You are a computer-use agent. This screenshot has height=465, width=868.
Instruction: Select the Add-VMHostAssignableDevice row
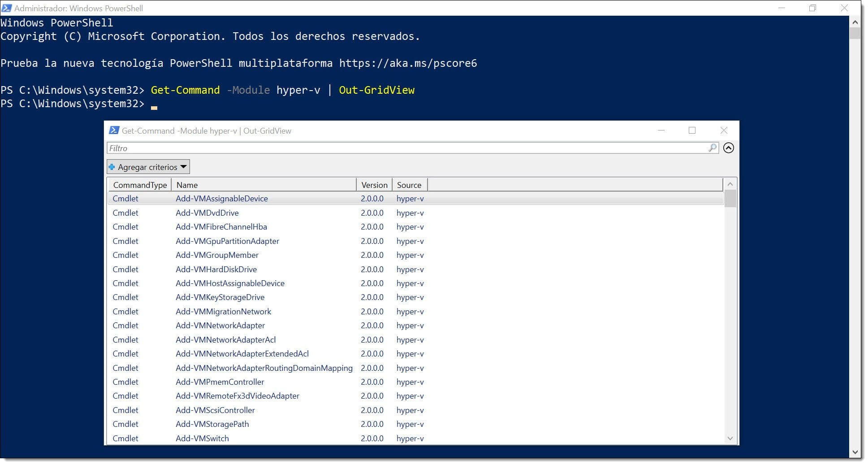click(415, 283)
